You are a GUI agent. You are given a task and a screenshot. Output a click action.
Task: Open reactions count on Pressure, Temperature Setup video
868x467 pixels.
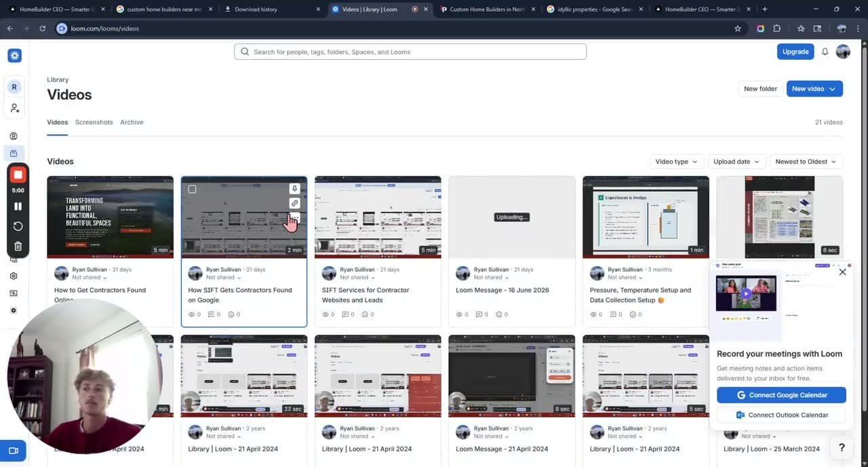[635, 314]
